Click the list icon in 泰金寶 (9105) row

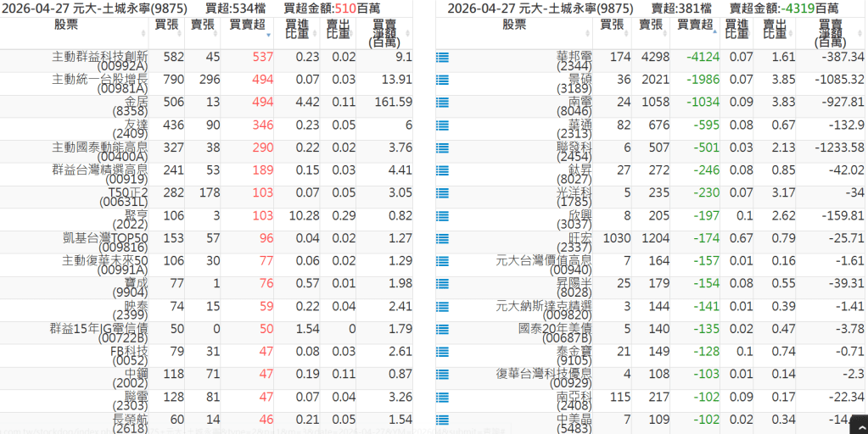(442, 352)
